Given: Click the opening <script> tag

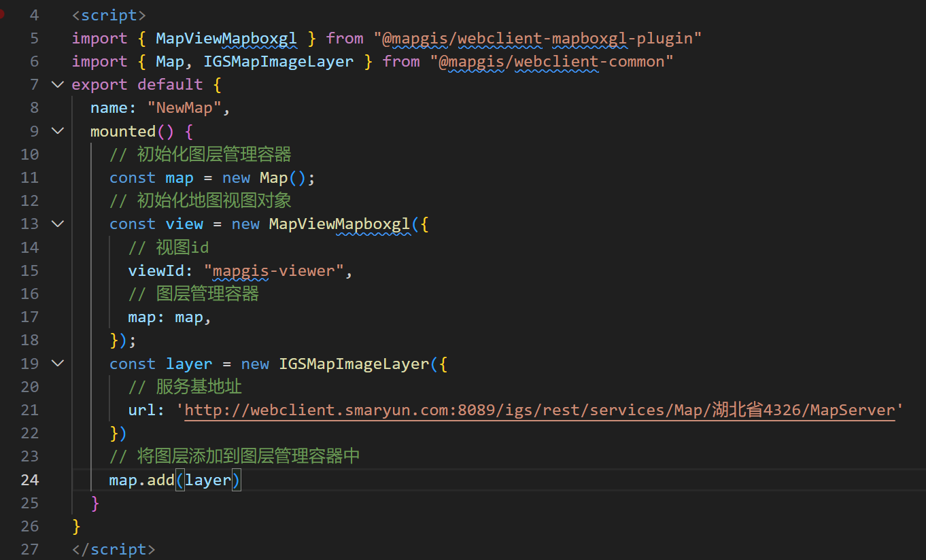Looking at the screenshot, I should coord(109,15).
